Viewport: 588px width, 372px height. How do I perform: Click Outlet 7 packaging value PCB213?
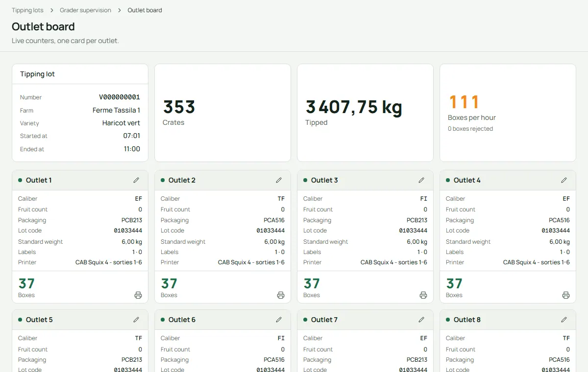point(417,360)
